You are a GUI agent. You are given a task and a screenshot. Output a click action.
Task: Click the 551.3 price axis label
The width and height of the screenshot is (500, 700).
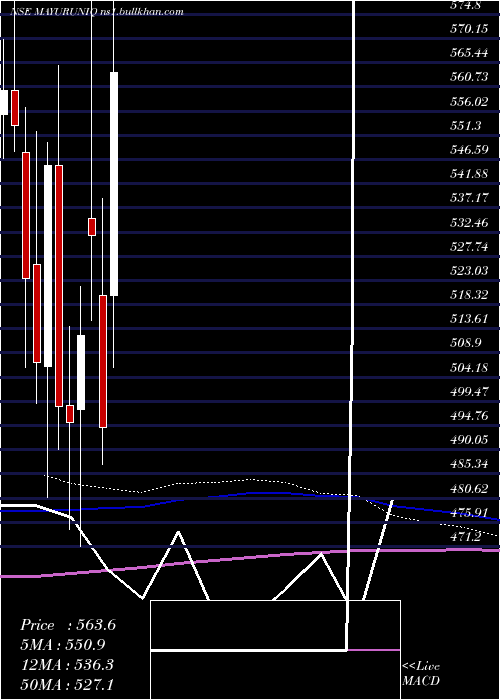pyautogui.click(x=466, y=126)
